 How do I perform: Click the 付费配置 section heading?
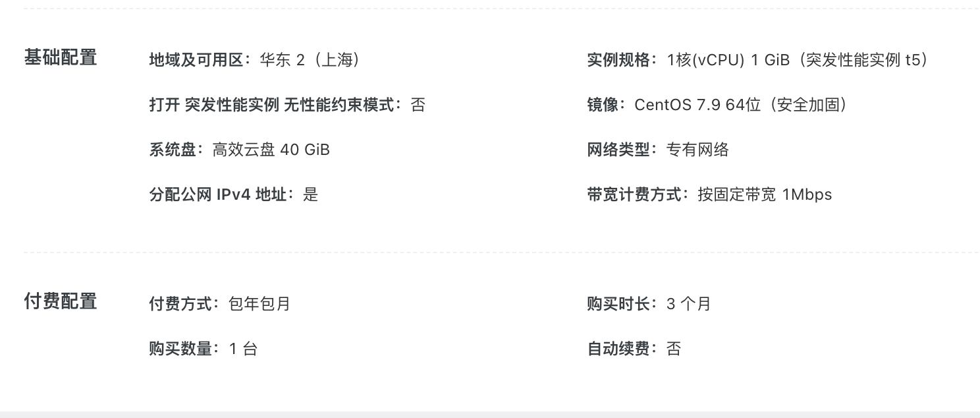pyautogui.click(x=61, y=302)
